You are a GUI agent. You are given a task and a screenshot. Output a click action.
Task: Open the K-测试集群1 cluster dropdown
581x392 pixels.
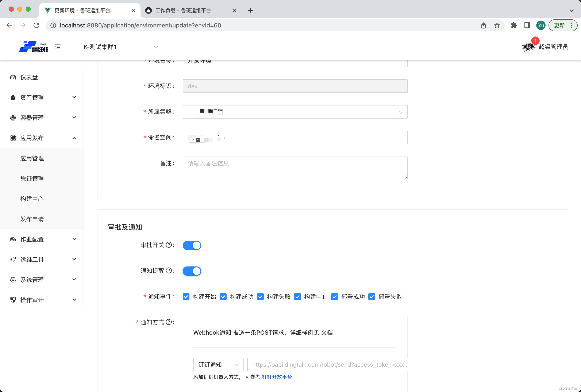tap(120, 47)
